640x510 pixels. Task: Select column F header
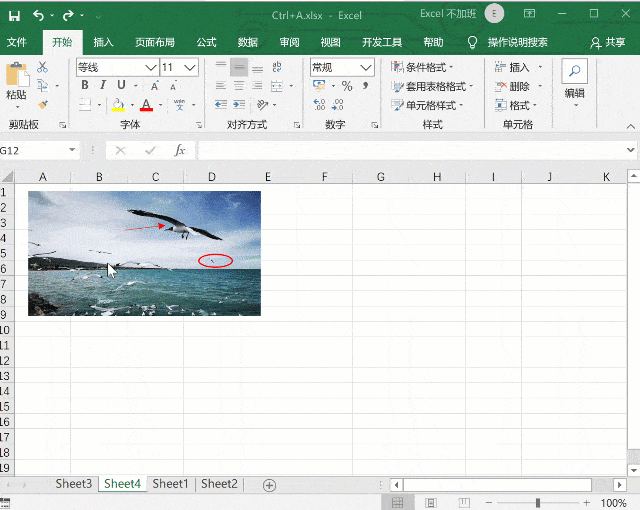tap(324, 177)
